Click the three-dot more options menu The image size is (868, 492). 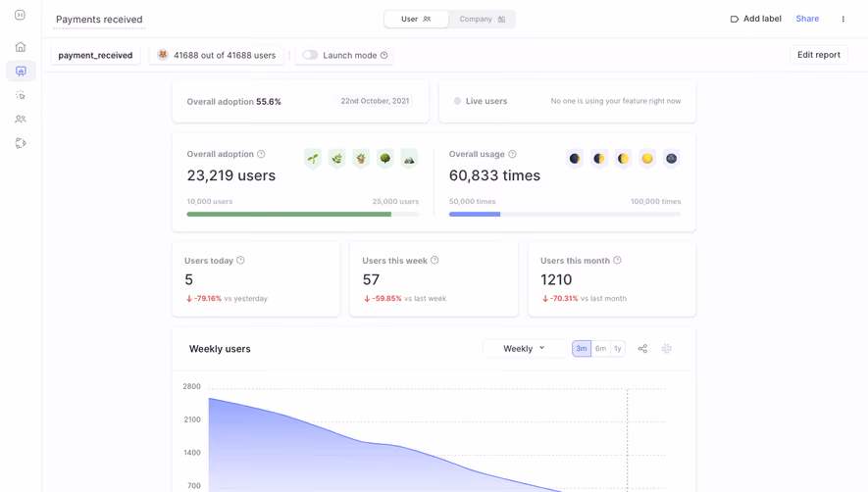[843, 19]
